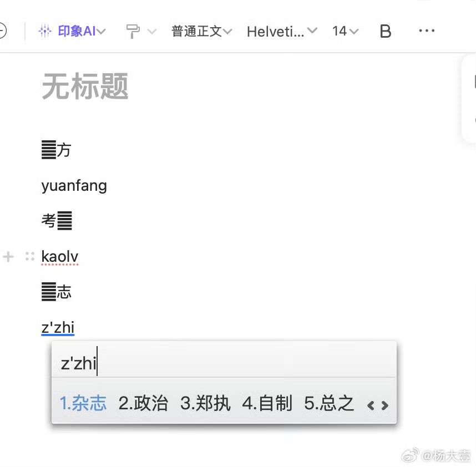Go to previous candidate page arrow

pos(371,405)
